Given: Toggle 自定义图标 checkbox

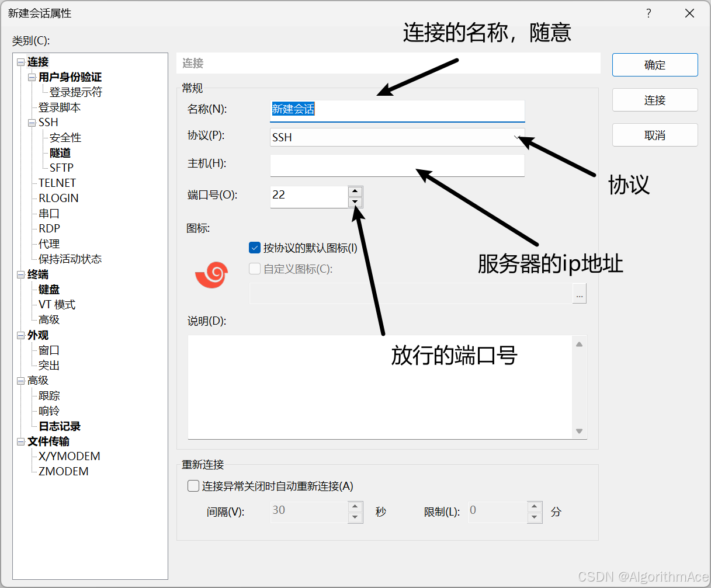Looking at the screenshot, I should pos(255,269).
